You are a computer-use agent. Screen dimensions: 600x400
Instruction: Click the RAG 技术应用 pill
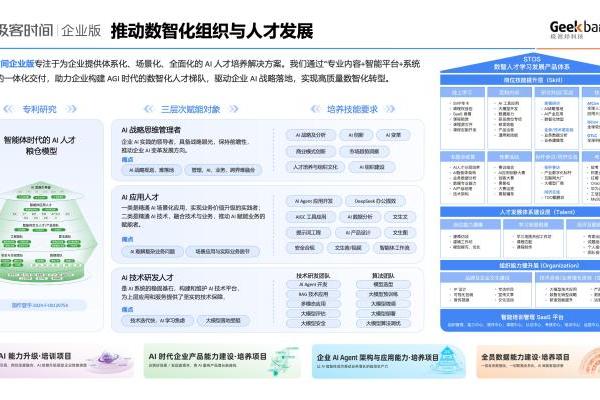point(313,294)
